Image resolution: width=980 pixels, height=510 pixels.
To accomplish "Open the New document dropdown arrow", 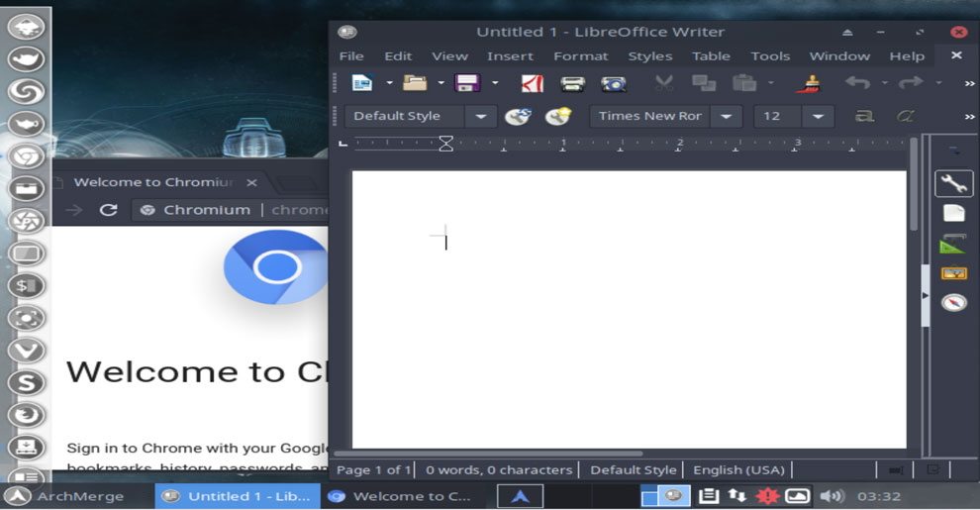I will [x=389, y=83].
